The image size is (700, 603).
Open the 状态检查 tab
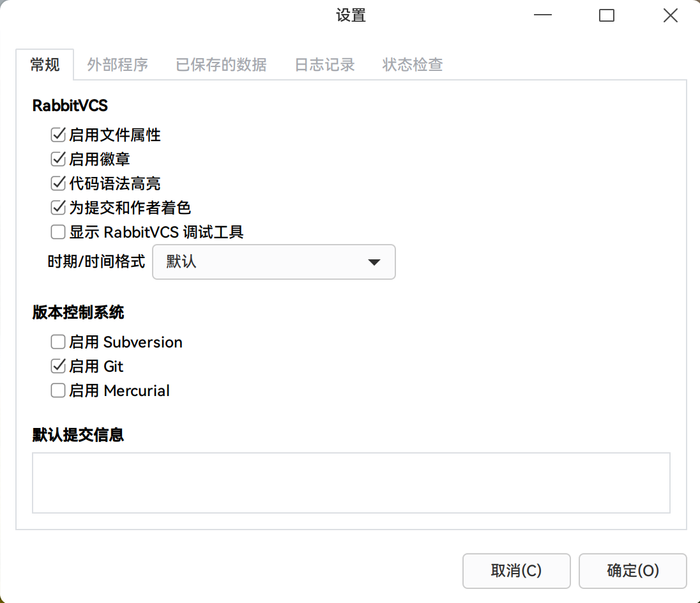point(412,65)
